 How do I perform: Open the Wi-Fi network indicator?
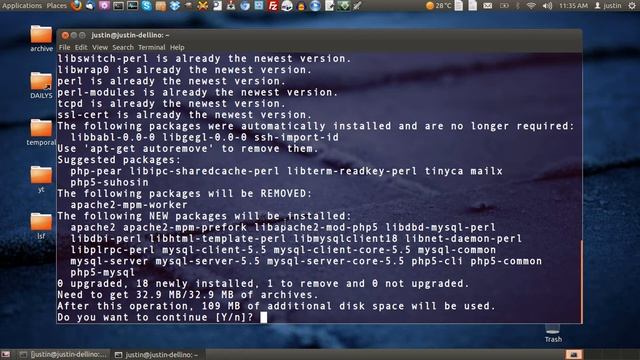(531, 6)
